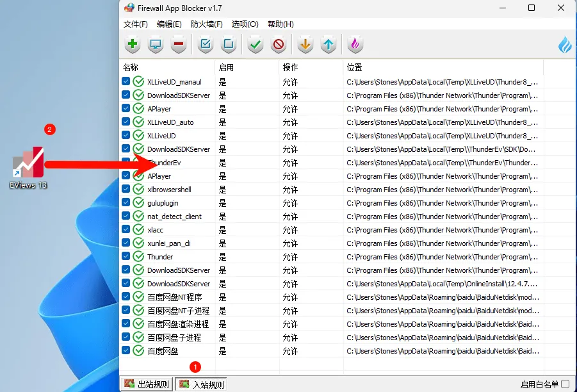Click the ThunderEv\SDK path cell

click(441, 149)
